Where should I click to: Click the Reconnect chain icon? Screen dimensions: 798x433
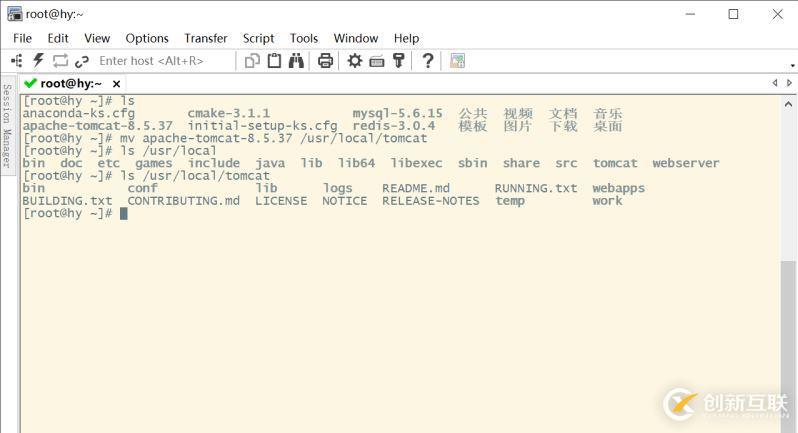coord(81,62)
